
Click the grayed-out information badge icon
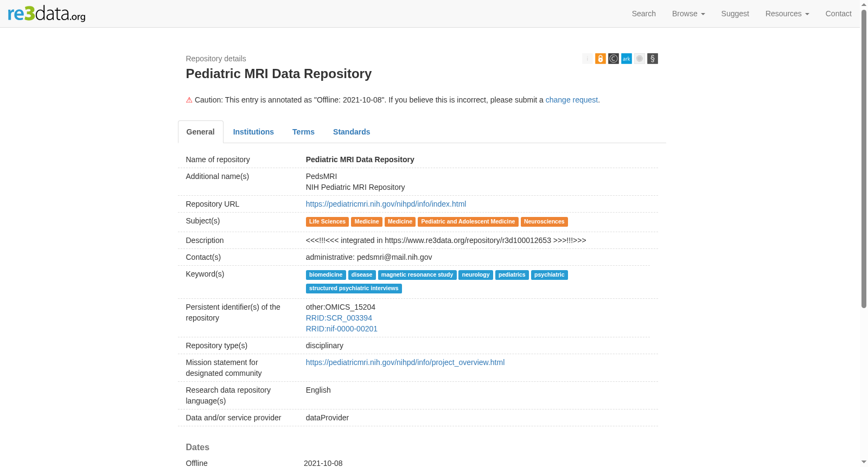click(x=588, y=59)
